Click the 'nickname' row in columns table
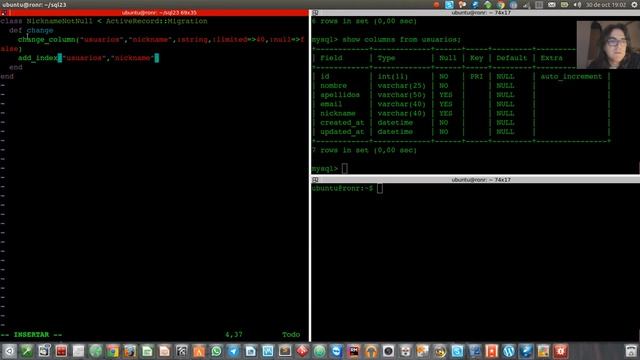Viewport: 640px width, 360px height. [x=460, y=113]
